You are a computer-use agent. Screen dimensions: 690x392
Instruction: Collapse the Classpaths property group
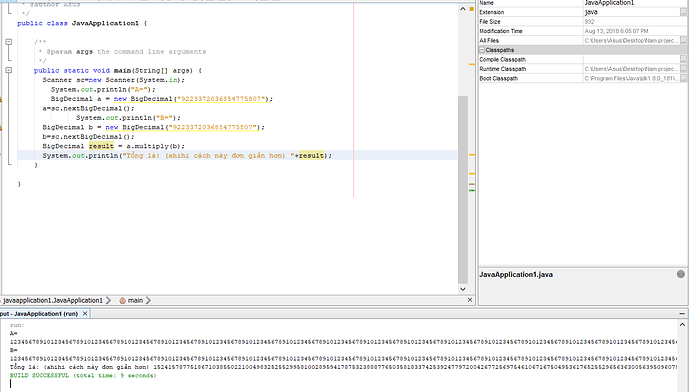point(482,50)
